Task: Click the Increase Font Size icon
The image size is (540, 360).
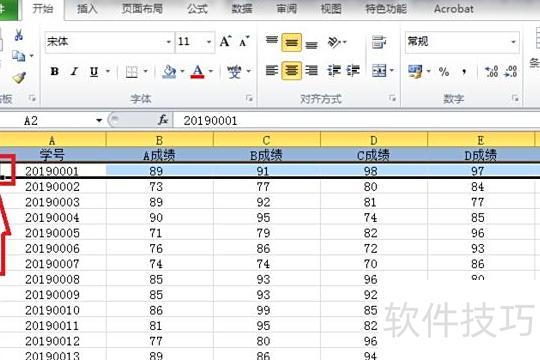Action: pos(226,42)
